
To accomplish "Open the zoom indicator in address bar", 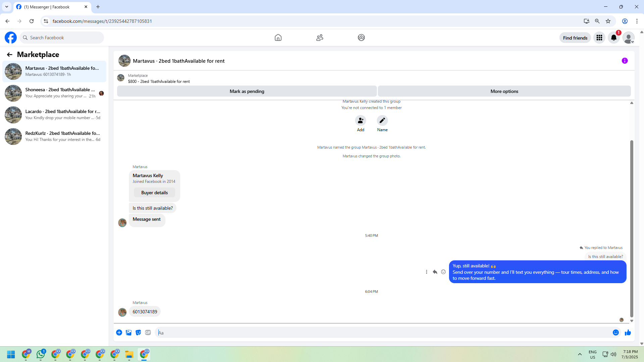I will tap(597, 21).
